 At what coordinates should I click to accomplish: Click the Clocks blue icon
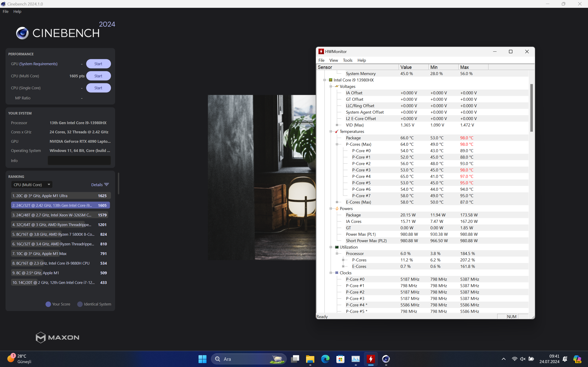coord(337,273)
